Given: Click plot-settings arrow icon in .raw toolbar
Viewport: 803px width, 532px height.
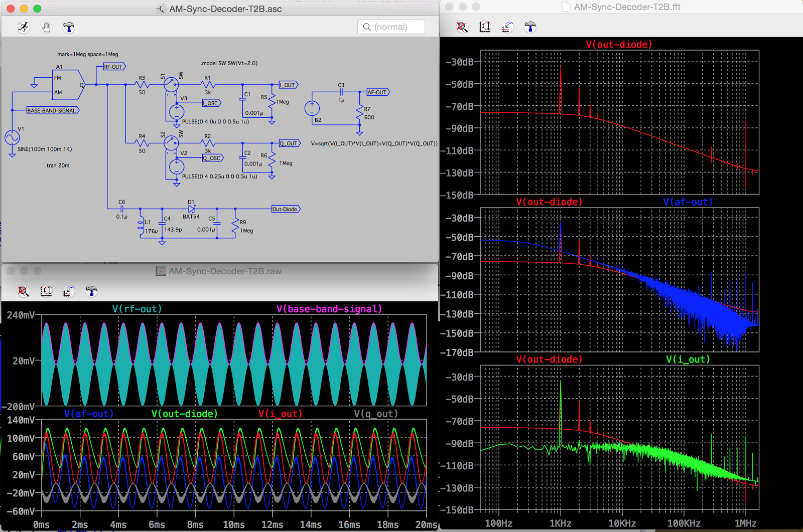Looking at the screenshot, I should (68, 291).
